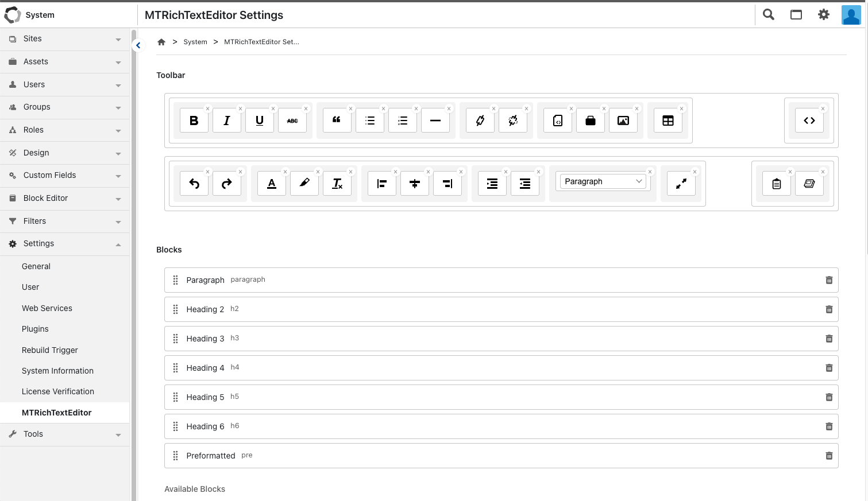Delete the Preformatted block
Viewport: 868px width, 501px height.
tap(829, 456)
